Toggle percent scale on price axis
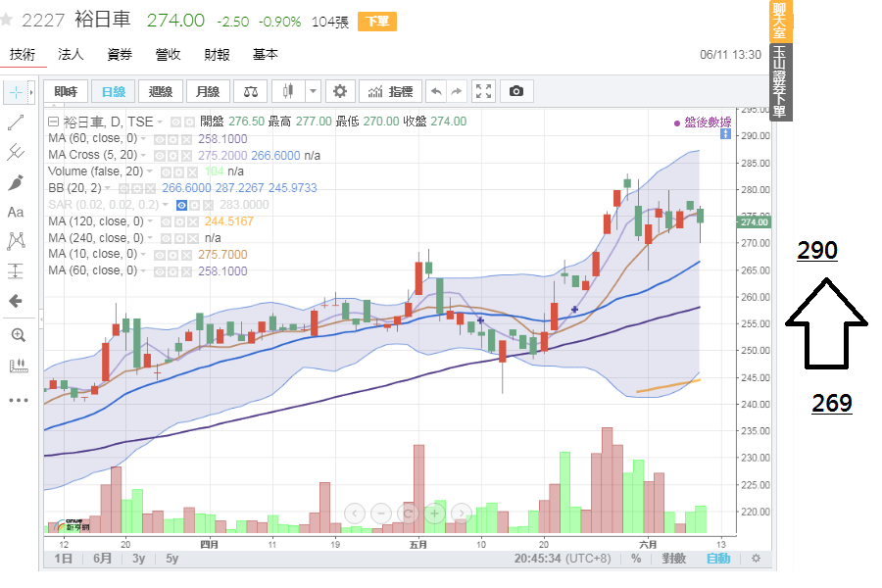Image resolution: width=882 pixels, height=588 pixels. [x=636, y=559]
